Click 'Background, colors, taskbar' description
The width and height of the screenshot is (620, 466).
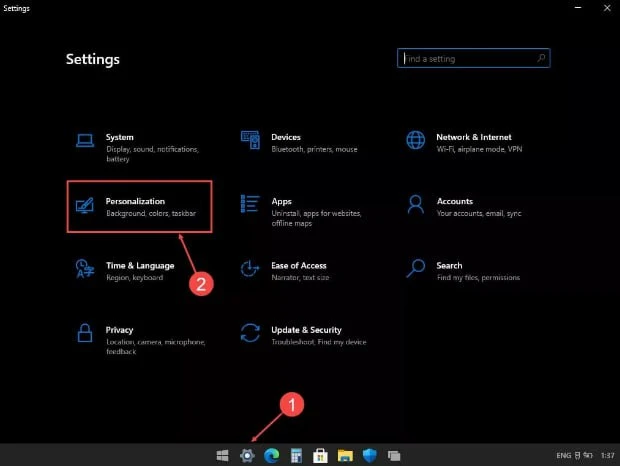151,213
